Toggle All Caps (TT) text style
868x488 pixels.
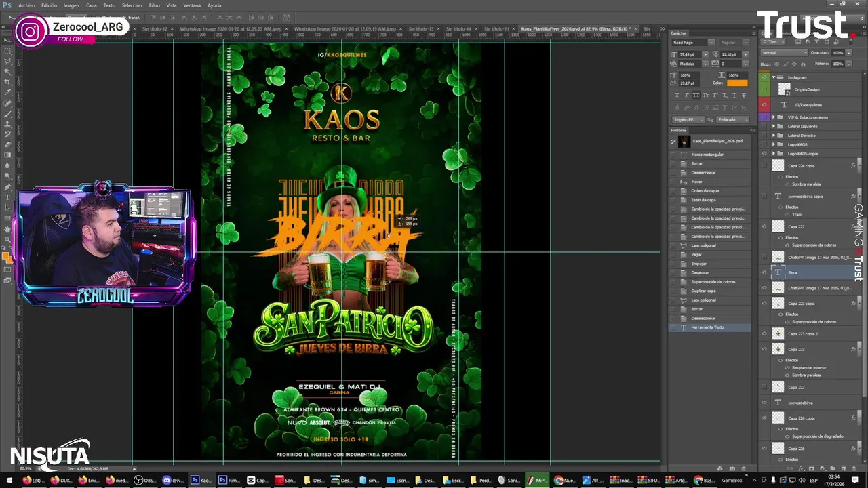tap(696, 95)
